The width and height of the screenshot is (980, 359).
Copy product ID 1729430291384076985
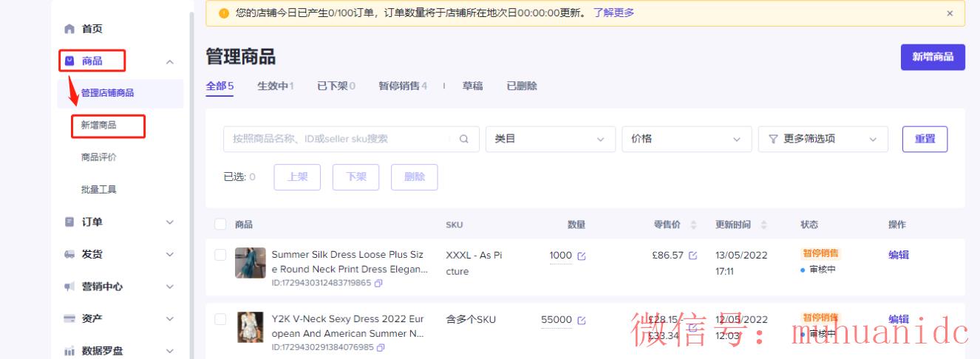click(381, 347)
